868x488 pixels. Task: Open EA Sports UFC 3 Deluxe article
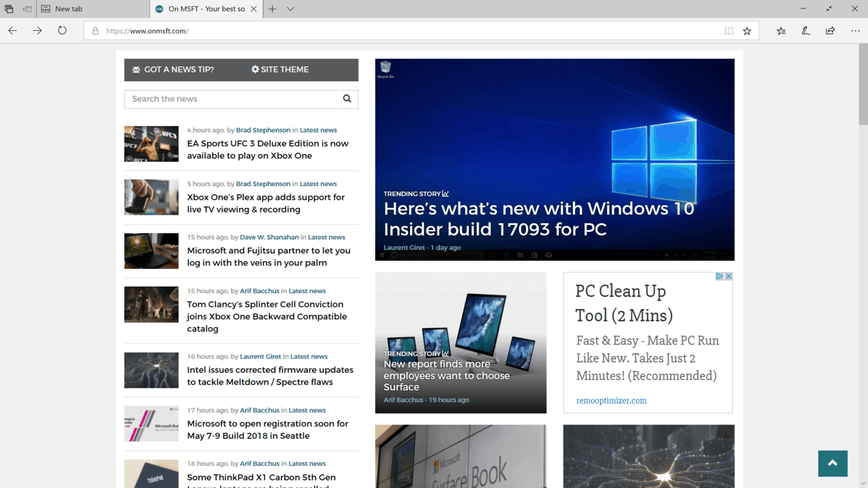click(268, 149)
